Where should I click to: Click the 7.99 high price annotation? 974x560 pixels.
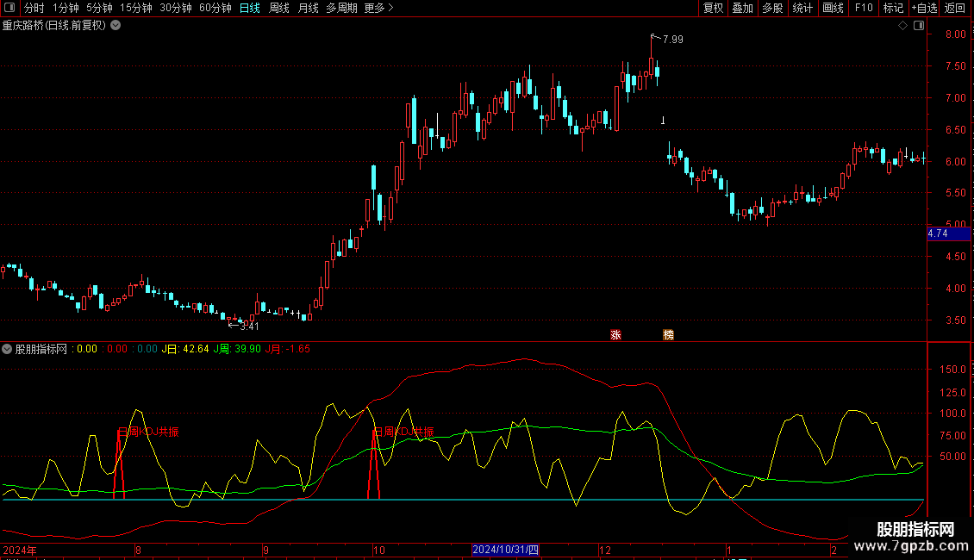tap(672, 40)
